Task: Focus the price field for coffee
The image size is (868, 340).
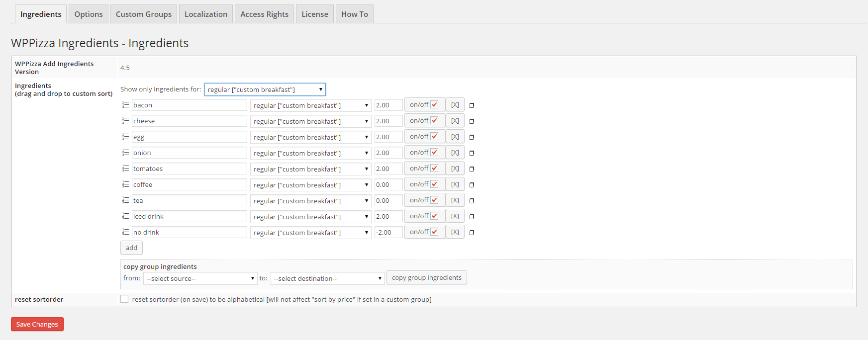Action: pyautogui.click(x=388, y=184)
